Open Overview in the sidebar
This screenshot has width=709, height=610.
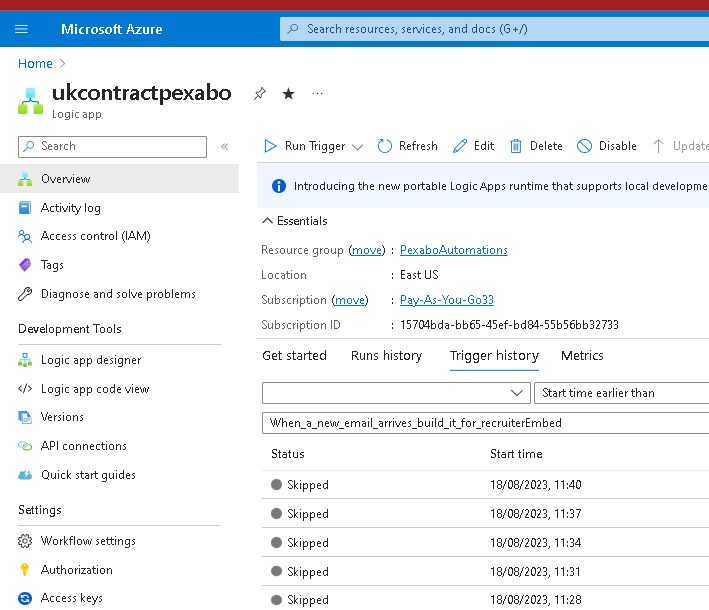119,179
